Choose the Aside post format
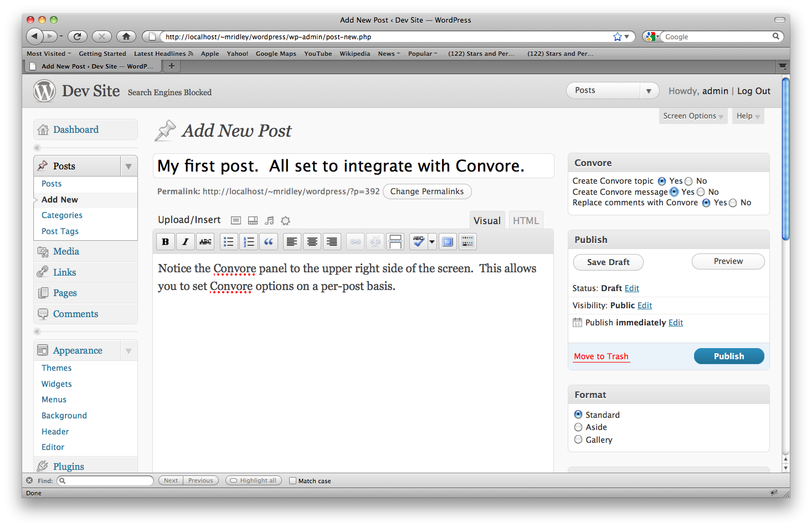812x528 pixels. coord(578,427)
